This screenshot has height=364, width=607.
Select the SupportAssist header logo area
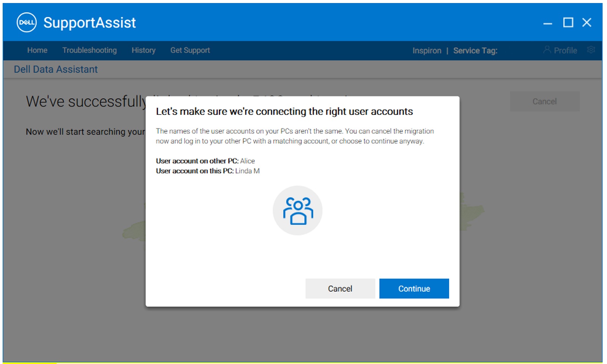point(90,23)
